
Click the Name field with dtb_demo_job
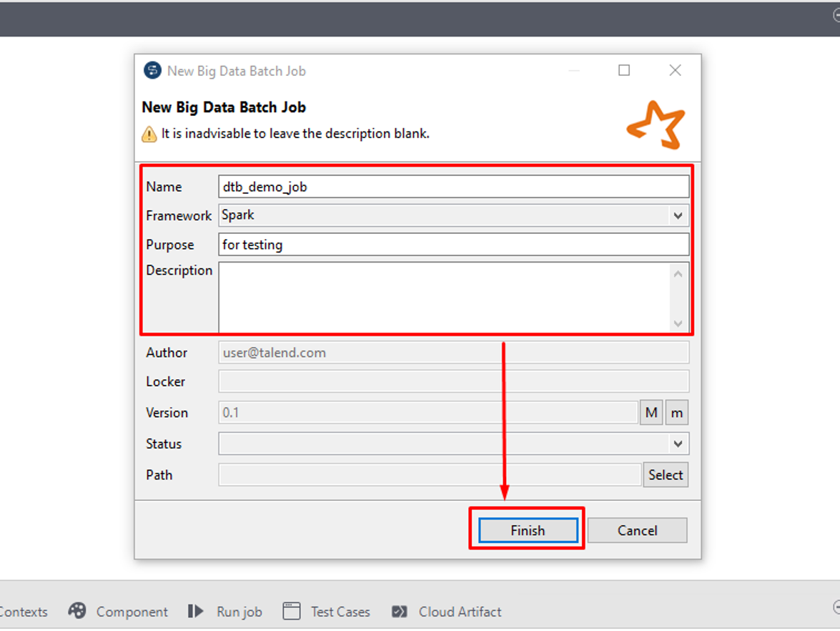tap(453, 187)
